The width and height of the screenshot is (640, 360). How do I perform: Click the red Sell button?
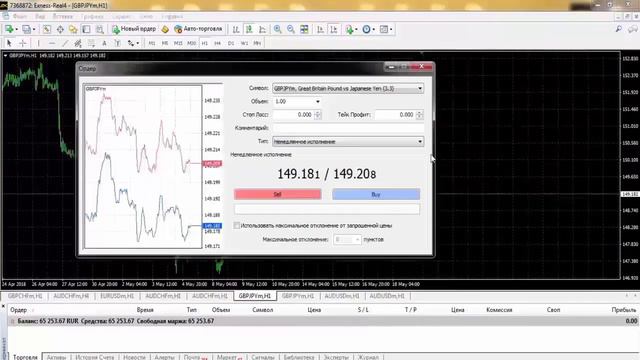(x=278, y=194)
